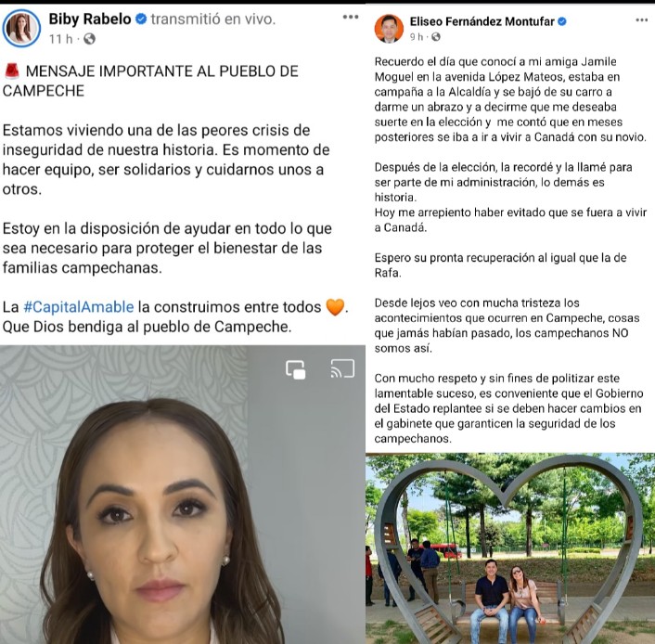Open the Eliseo Fernández Montufar name link

coord(482,21)
